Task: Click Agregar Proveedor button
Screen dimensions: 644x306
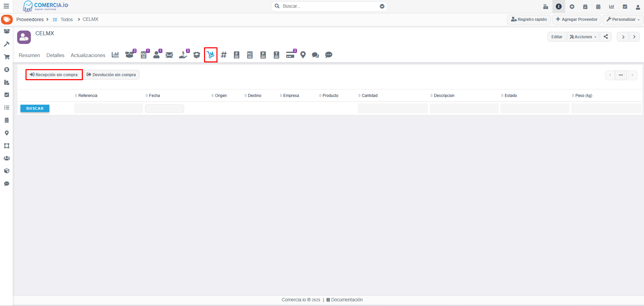Action: 577,19
